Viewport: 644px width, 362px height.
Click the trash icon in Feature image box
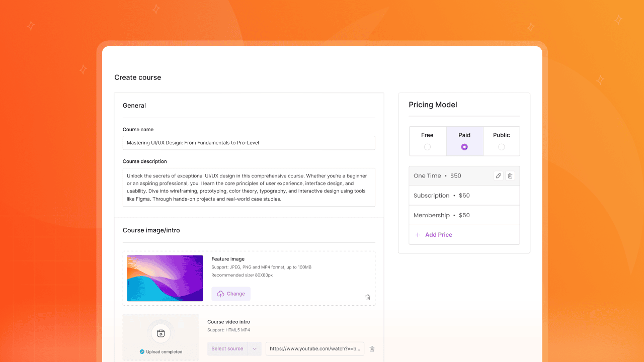(x=368, y=297)
